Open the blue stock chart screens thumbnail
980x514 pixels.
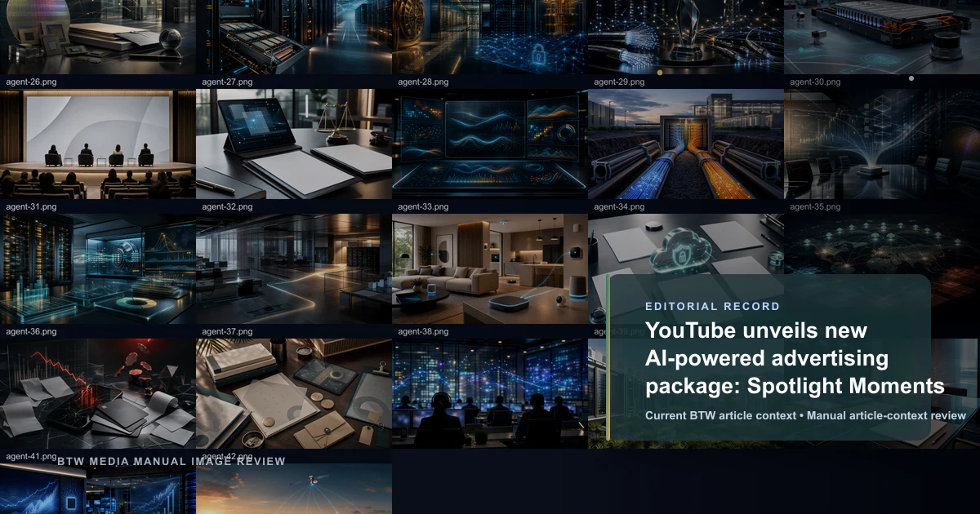pyautogui.click(x=98, y=489)
